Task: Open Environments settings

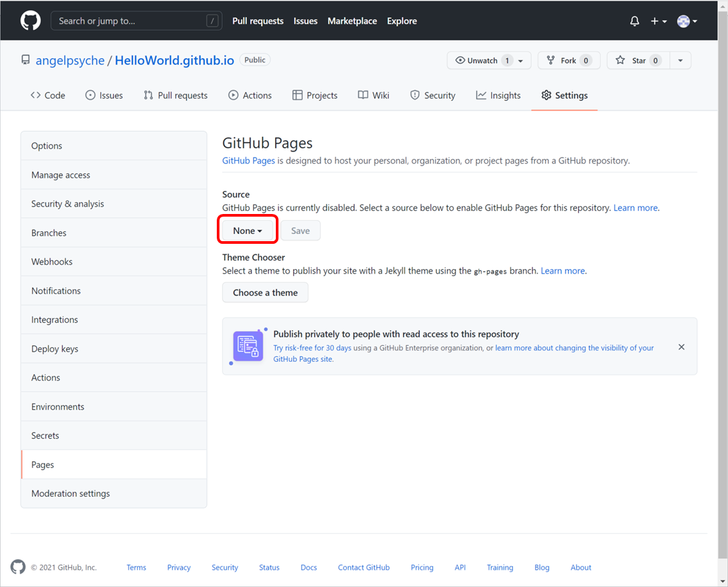Action: [114, 407]
